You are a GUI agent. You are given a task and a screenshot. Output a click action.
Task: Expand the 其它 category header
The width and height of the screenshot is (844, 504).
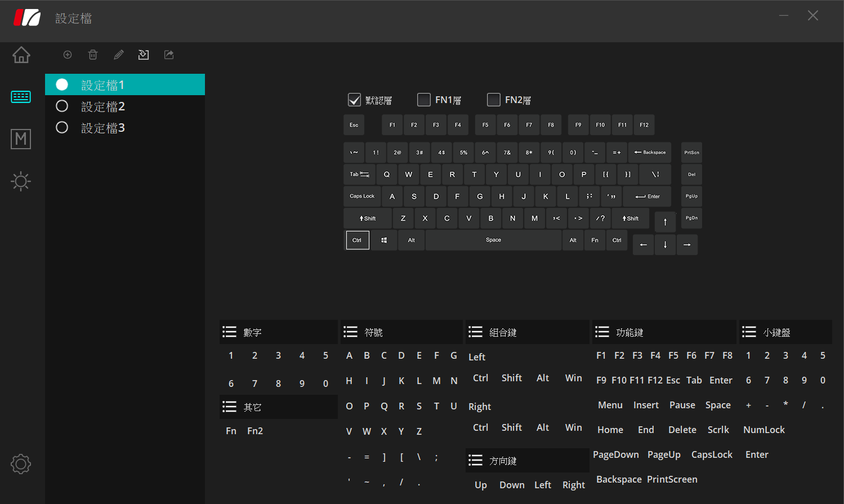point(279,407)
